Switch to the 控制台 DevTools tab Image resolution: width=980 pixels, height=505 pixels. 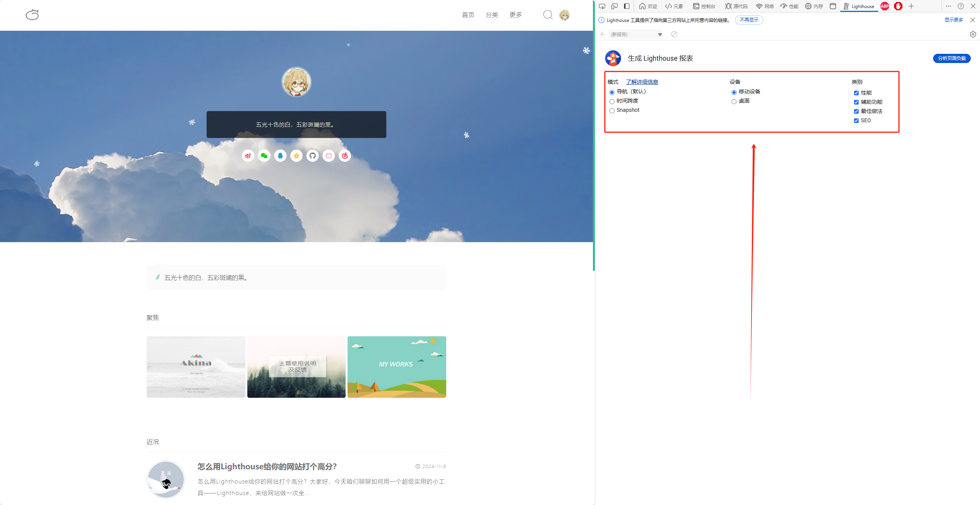(x=704, y=6)
